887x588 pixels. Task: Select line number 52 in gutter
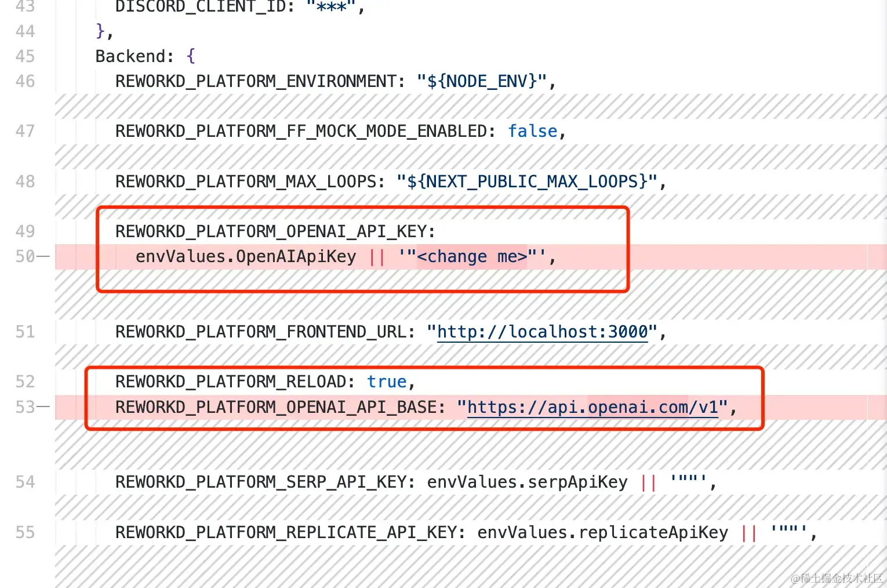click(x=25, y=382)
